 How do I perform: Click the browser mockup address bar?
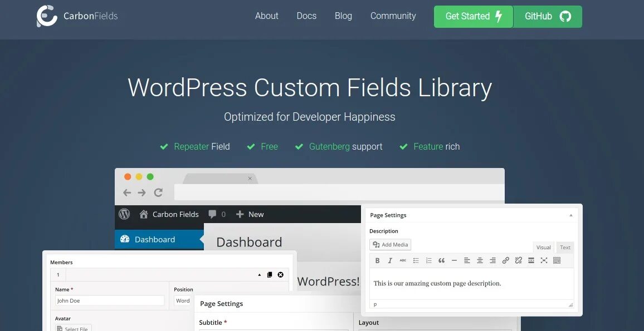tap(339, 192)
